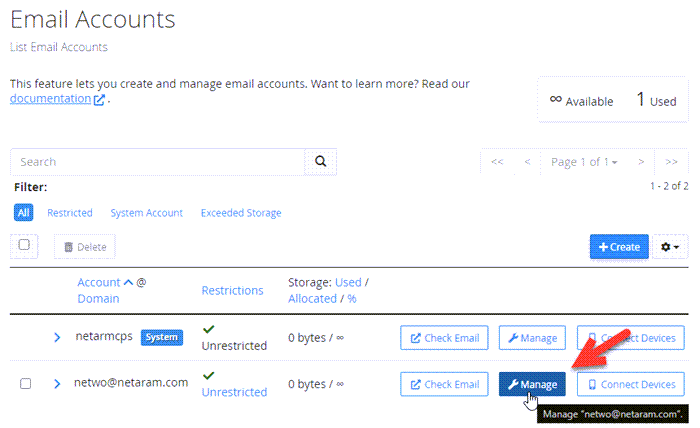Go to last page with >> button
The image size is (700, 428).
coord(671,162)
